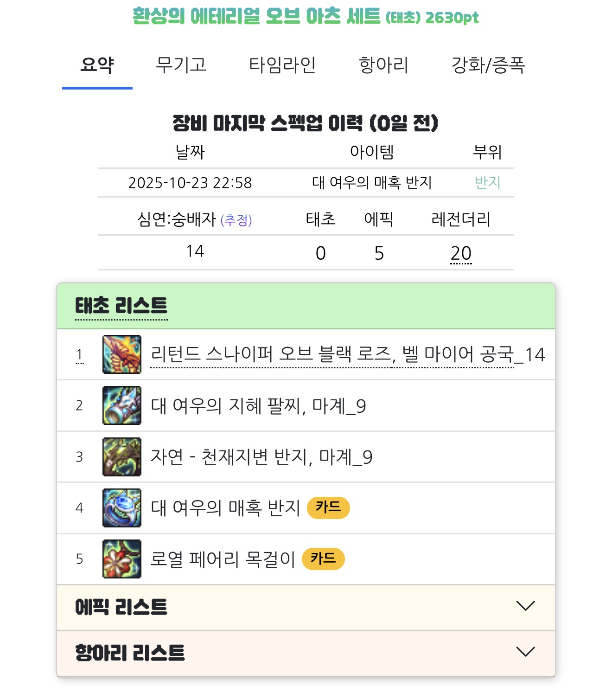Click the 카드 badge next to 대 여우의 매혹 반지

tap(328, 507)
